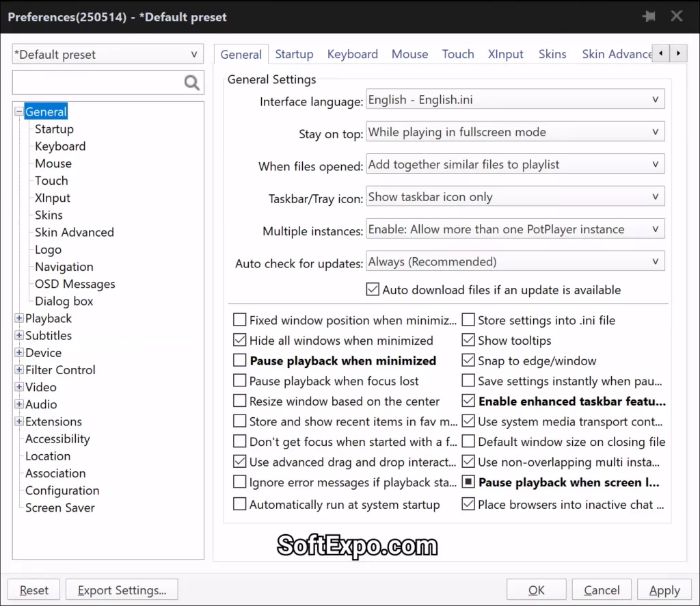This screenshot has width=700, height=606.
Task: Switch to the Mouse tab
Action: tap(409, 53)
